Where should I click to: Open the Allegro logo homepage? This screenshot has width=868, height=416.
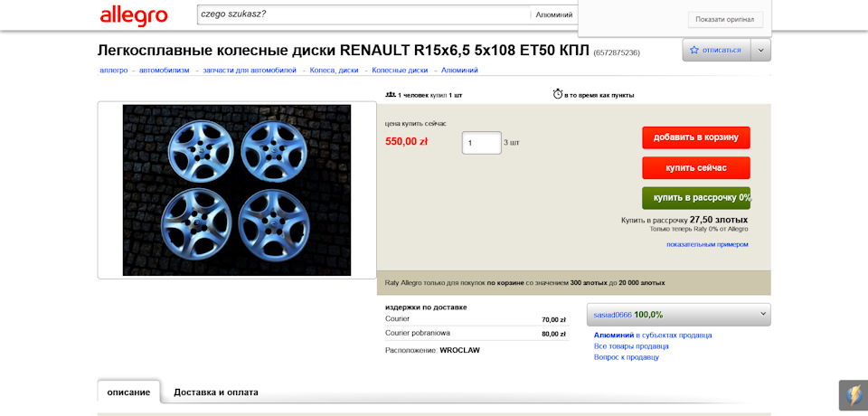(134, 15)
